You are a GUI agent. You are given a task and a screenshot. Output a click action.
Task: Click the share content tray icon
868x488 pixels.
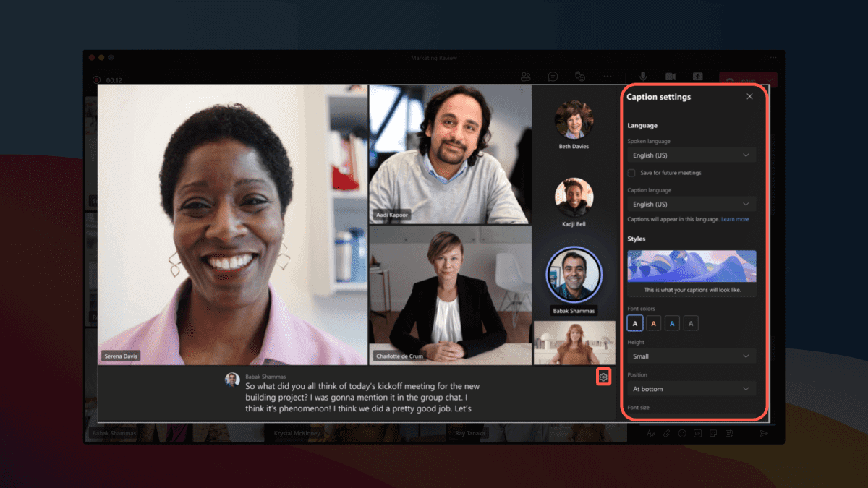click(697, 77)
